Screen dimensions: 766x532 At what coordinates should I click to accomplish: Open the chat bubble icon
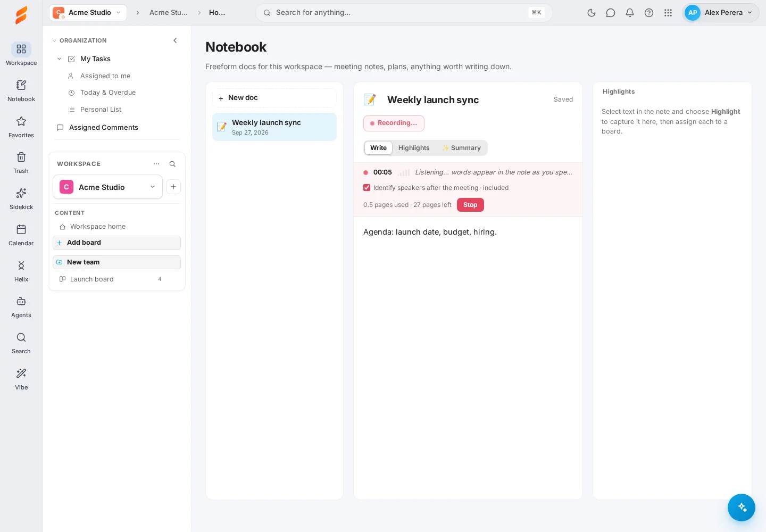(611, 13)
